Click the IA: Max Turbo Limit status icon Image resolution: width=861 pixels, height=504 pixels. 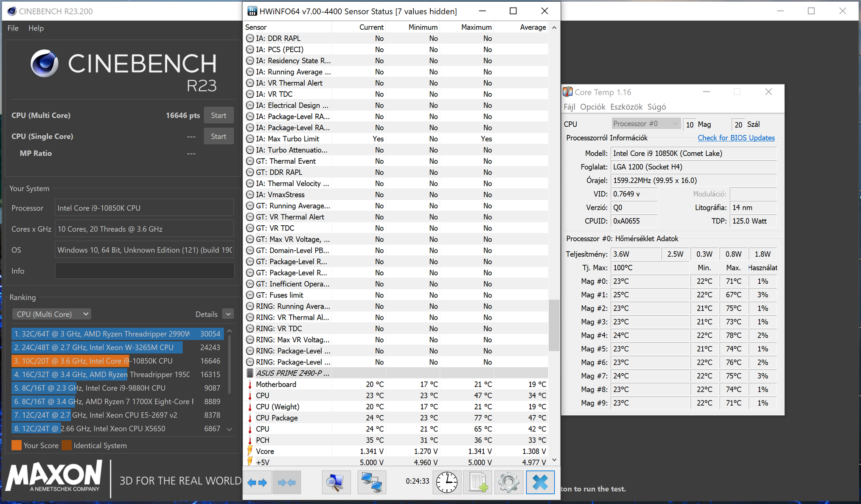250,139
